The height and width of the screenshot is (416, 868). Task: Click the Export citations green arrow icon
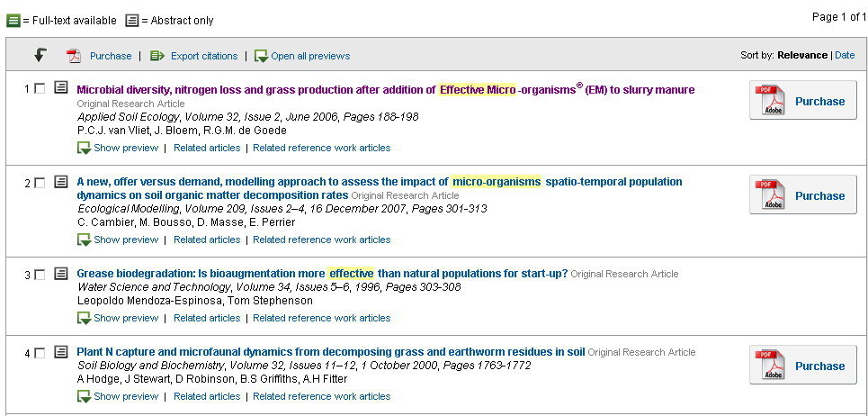157,56
